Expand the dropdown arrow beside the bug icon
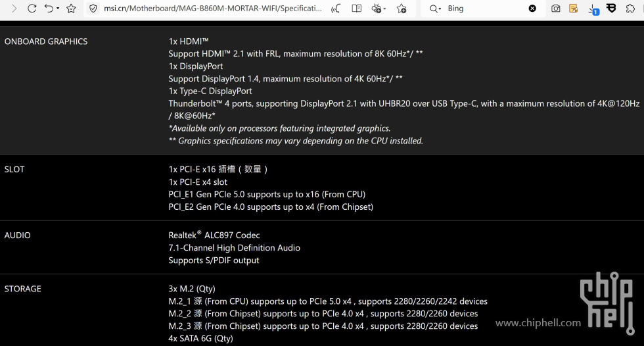Viewport: 644px width, 346px height. [386, 9]
